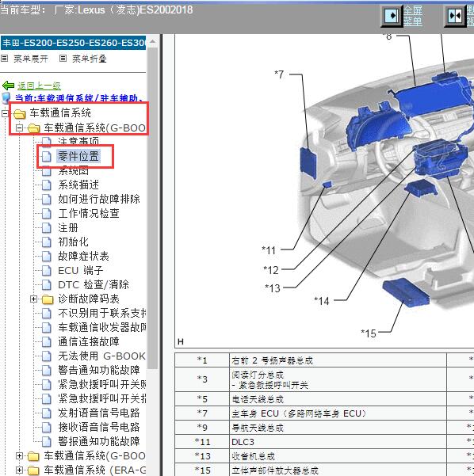474x476 pixels.
Task: Click the document icon beside 初始化
Action: pos(46,242)
